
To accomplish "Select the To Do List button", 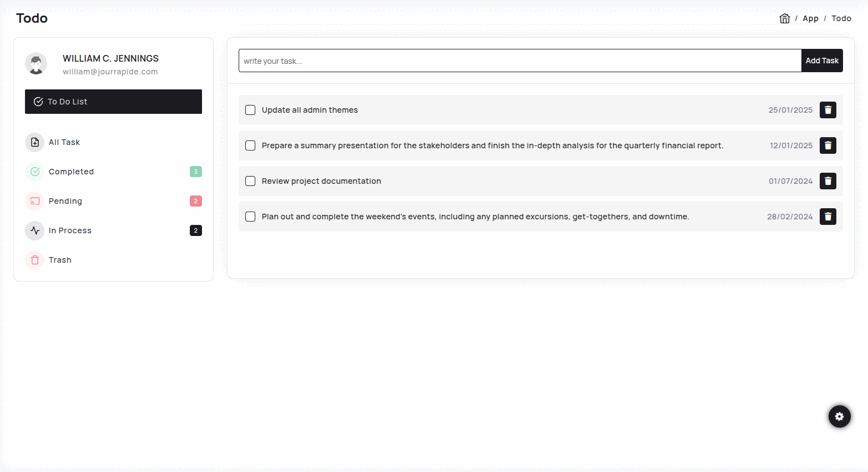I will click(x=113, y=102).
